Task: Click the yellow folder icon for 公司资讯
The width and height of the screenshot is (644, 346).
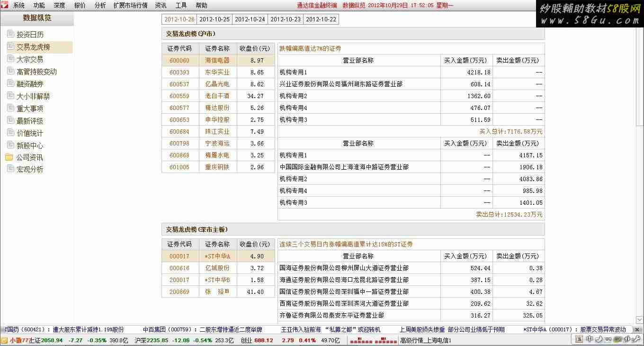Action: pos(9,157)
